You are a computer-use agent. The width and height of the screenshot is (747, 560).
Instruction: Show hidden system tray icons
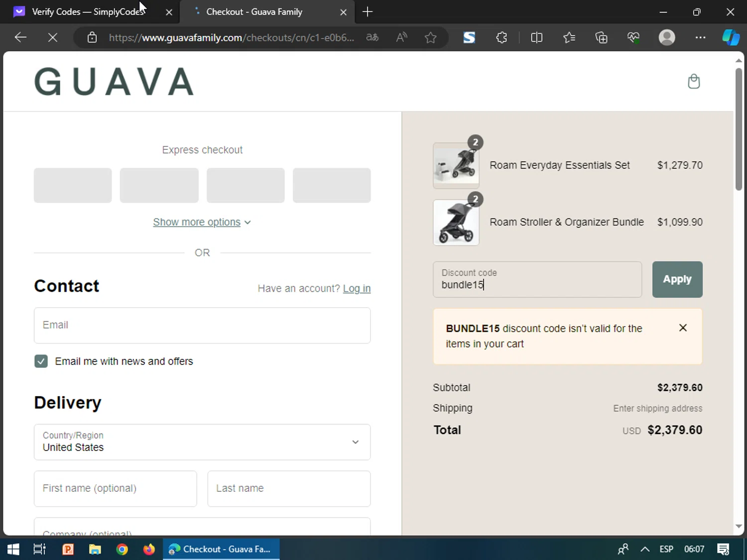645,549
